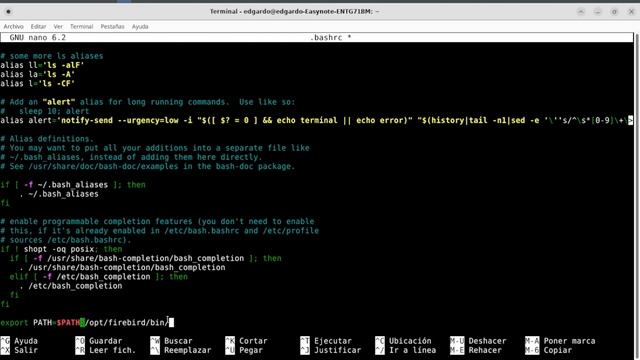Click the "# See /usr/share/doc/bash-doc/examples" comment
Image resolution: width=640 pixels, height=360 pixels.
(147, 167)
